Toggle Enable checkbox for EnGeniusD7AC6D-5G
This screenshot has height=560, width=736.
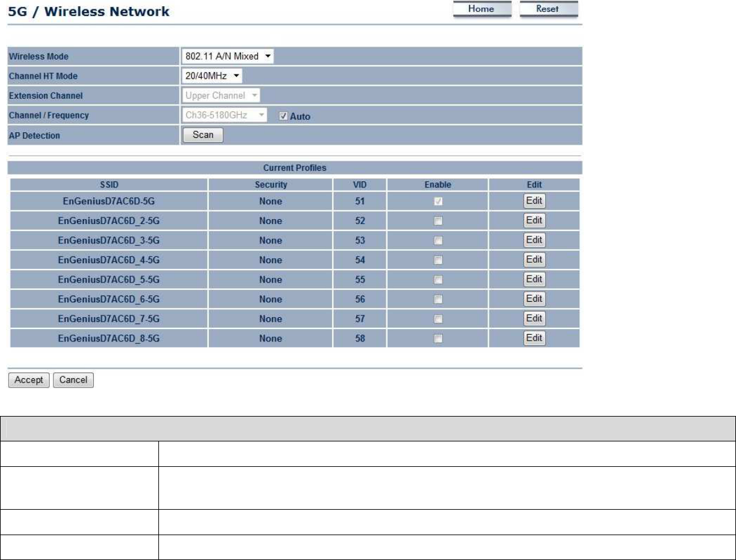click(x=438, y=201)
